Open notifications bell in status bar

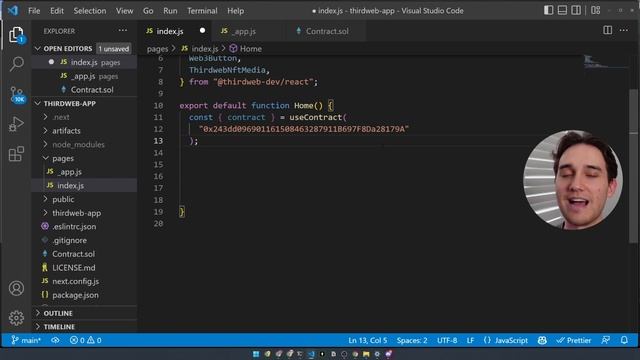(x=624, y=340)
